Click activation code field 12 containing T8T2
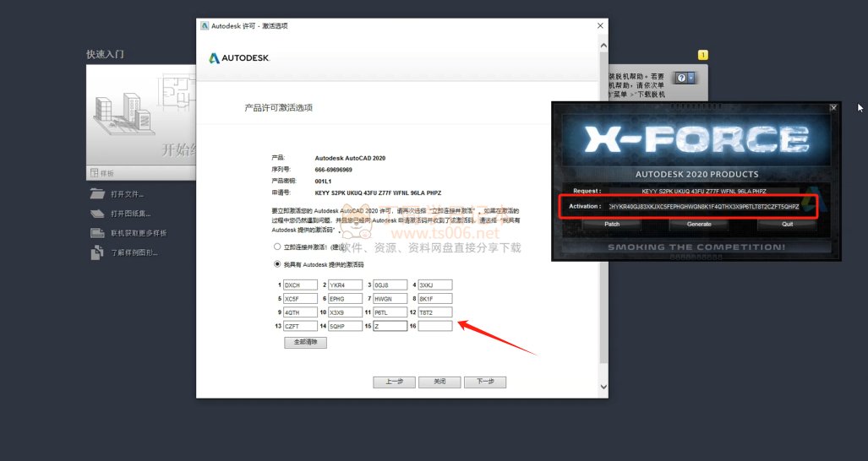This screenshot has height=461, width=868. click(x=435, y=312)
